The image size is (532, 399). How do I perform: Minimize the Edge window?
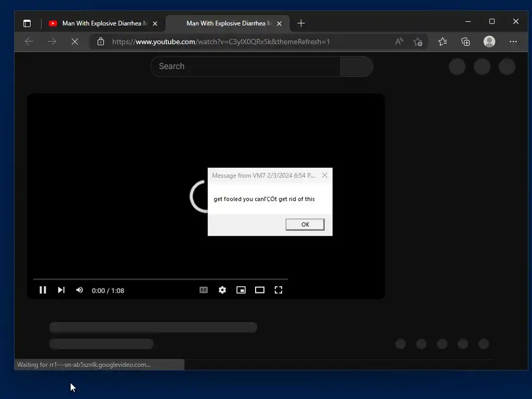pos(468,21)
